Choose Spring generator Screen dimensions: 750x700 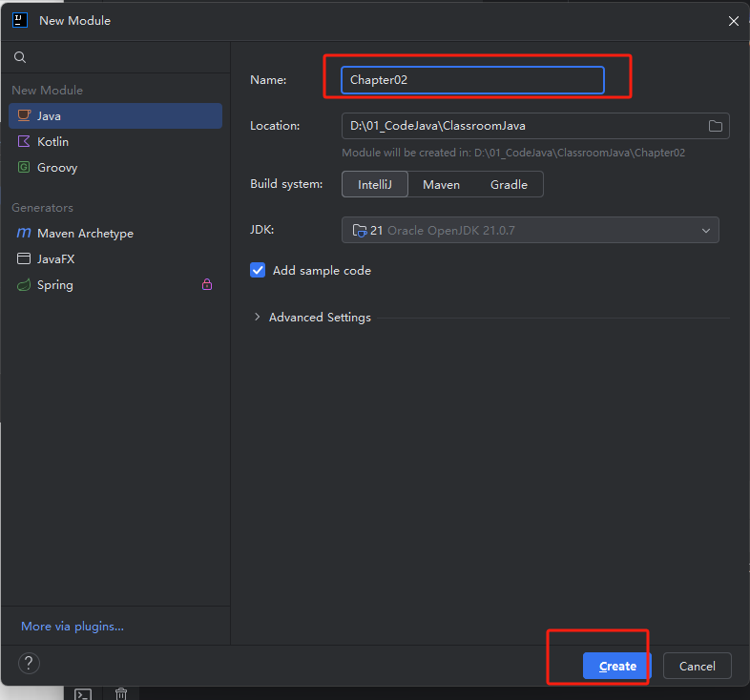click(x=115, y=285)
